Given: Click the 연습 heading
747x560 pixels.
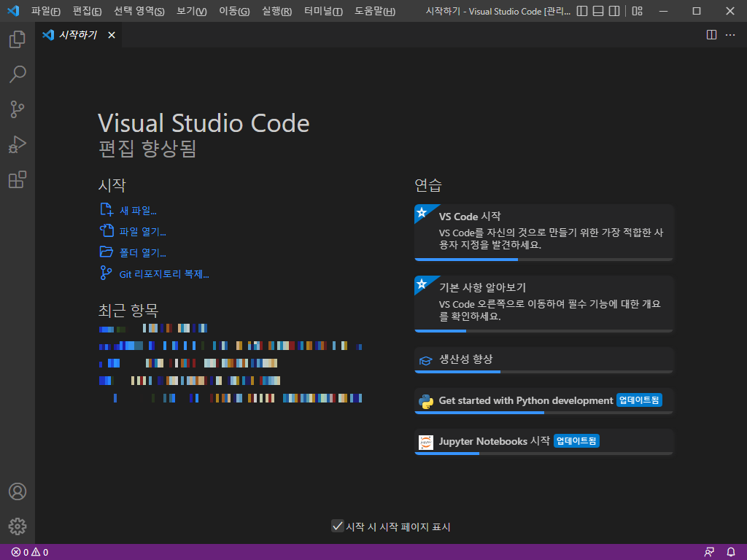Looking at the screenshot, I should click(x=428, y=185).
